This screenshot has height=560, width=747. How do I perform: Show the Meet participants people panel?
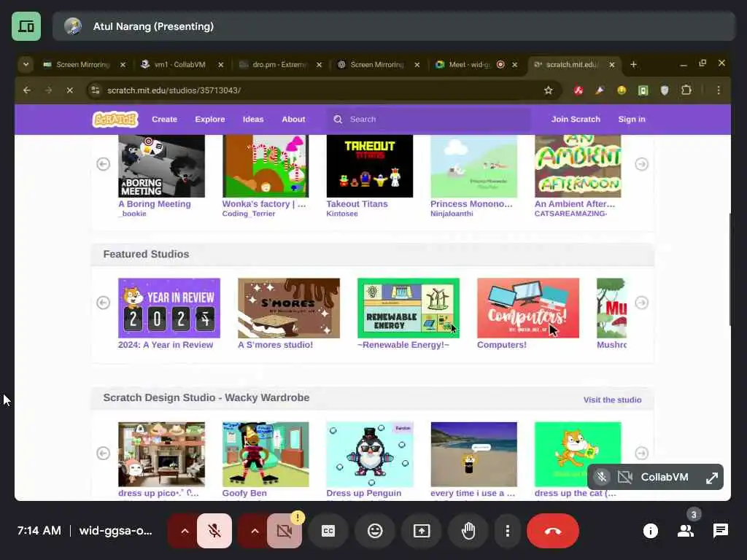[x=686, y=531]
